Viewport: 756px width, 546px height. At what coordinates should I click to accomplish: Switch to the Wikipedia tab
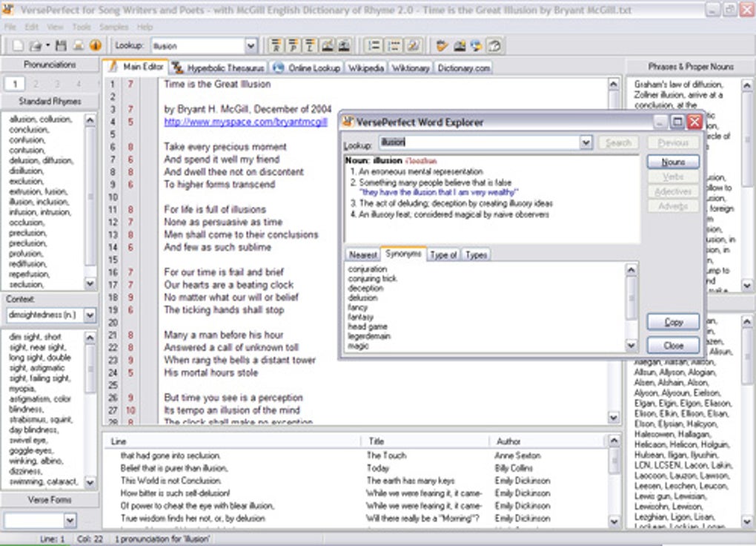click(366, 68)
